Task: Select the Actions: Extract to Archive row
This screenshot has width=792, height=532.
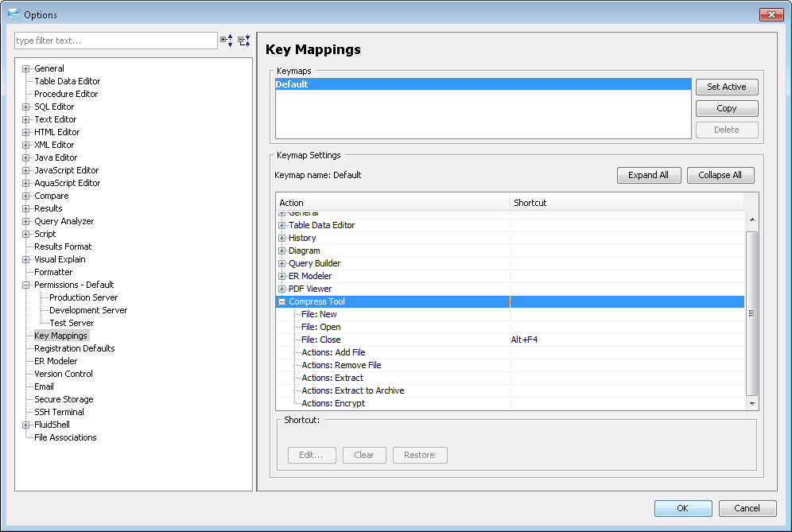Action: (x=511, y=390)
